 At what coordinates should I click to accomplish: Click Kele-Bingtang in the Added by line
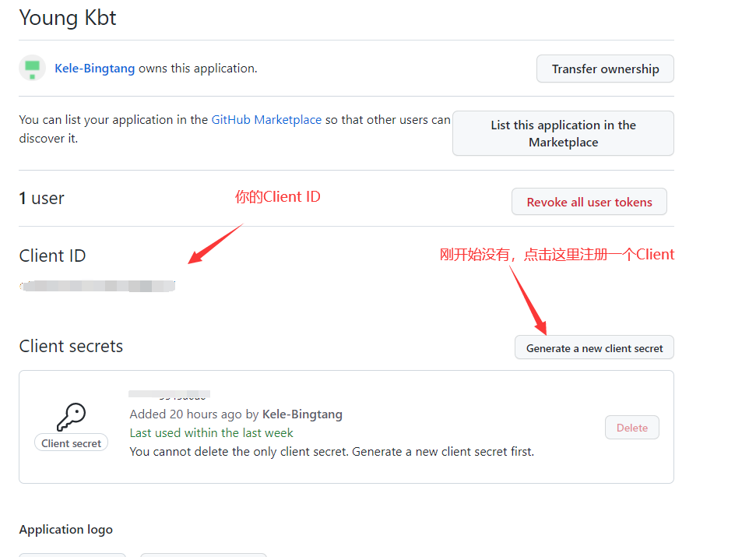(302, 414)
